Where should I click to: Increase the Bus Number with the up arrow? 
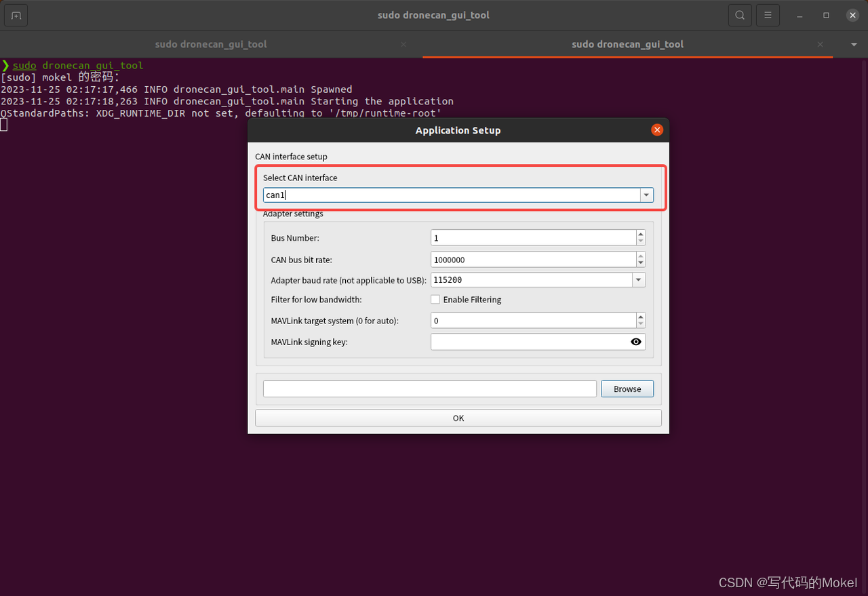tap(640, 234)
